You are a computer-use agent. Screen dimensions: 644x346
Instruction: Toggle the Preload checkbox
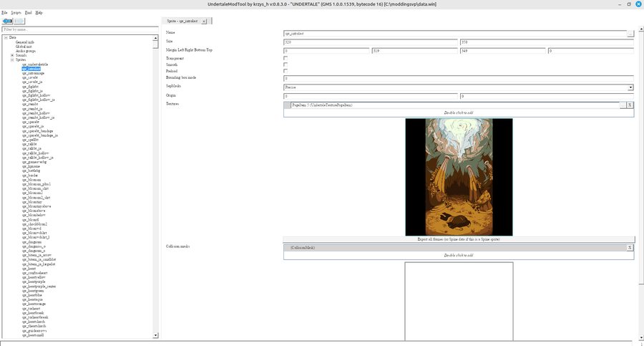coord(286,71)
